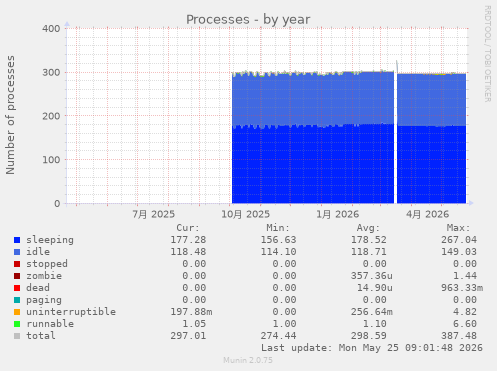
Task: Click the sleeping minimum value 156.63
Action: 278,240
